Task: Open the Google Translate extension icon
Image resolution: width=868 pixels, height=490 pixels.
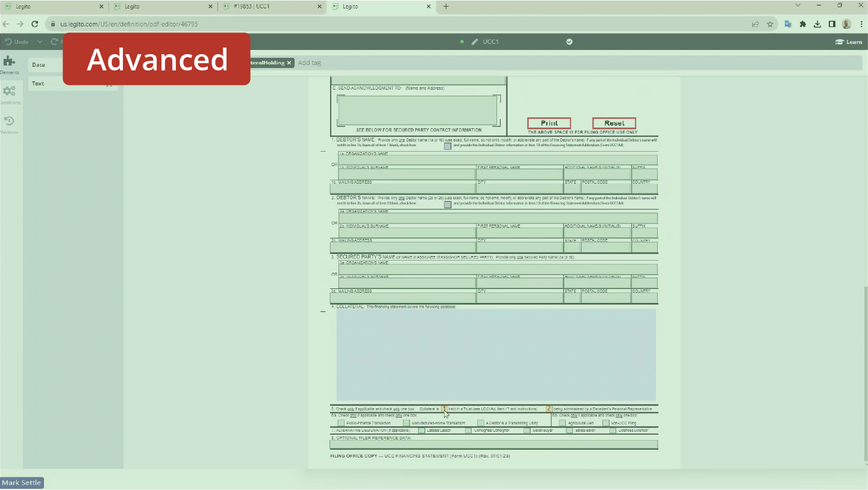Action: (x=788, y=24)
